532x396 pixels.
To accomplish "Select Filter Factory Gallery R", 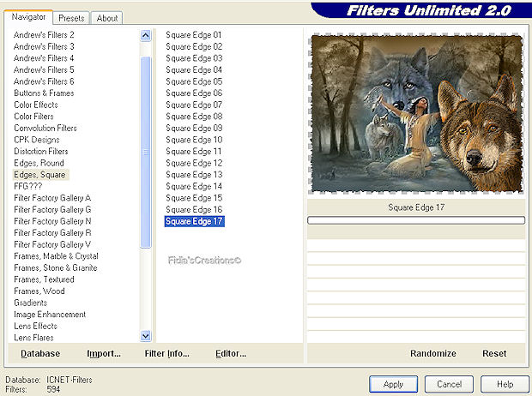I will (52, 233).
